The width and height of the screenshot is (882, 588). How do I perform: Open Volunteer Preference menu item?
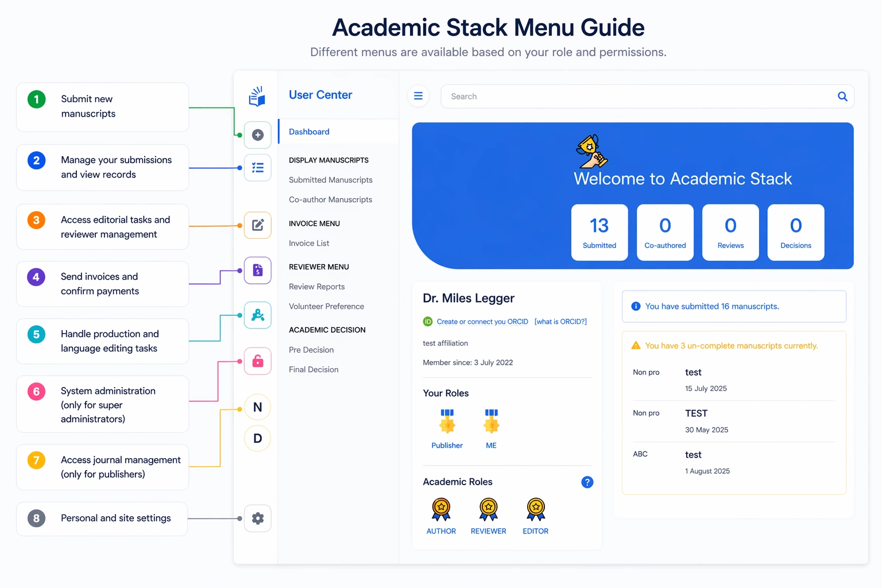tap(327, 307)
